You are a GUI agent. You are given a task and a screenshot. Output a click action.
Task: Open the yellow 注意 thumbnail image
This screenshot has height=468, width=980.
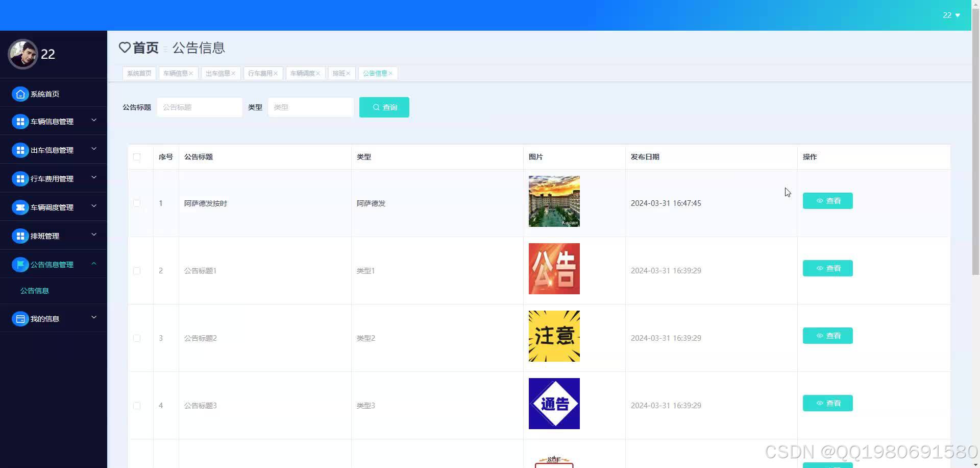click(x=554, y=336)
